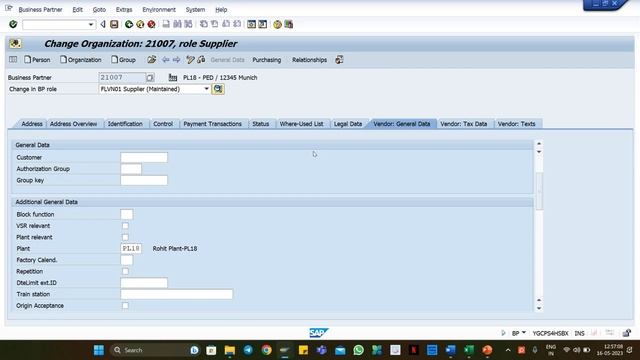Open WhatsApp from the taskbar
640x360 pixels.
click(x=358, y=350)
